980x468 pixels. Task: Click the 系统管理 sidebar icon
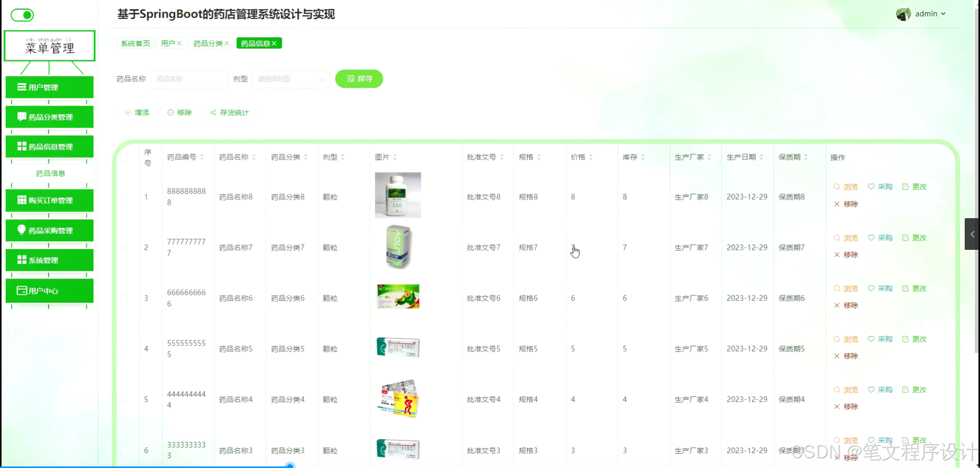click(22, 260)
